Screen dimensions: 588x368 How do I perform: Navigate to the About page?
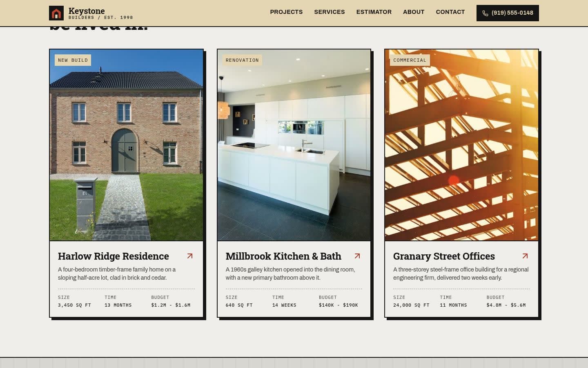click(414, 12)
